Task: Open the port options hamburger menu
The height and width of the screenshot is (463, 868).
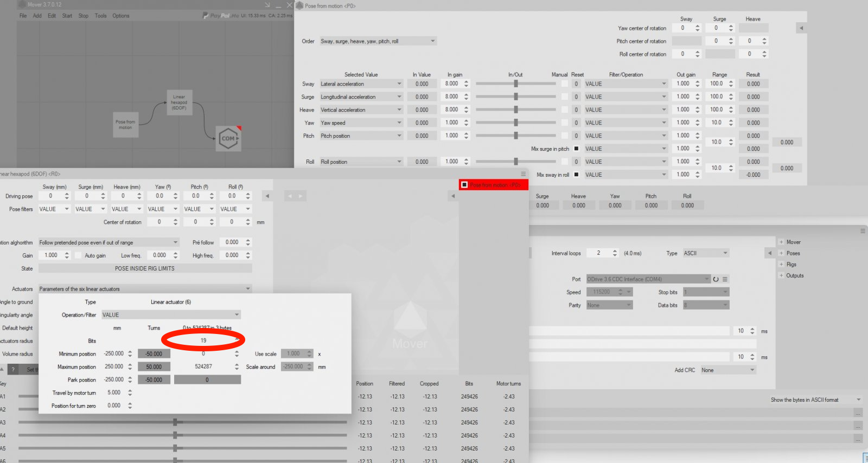Action: 725,279
